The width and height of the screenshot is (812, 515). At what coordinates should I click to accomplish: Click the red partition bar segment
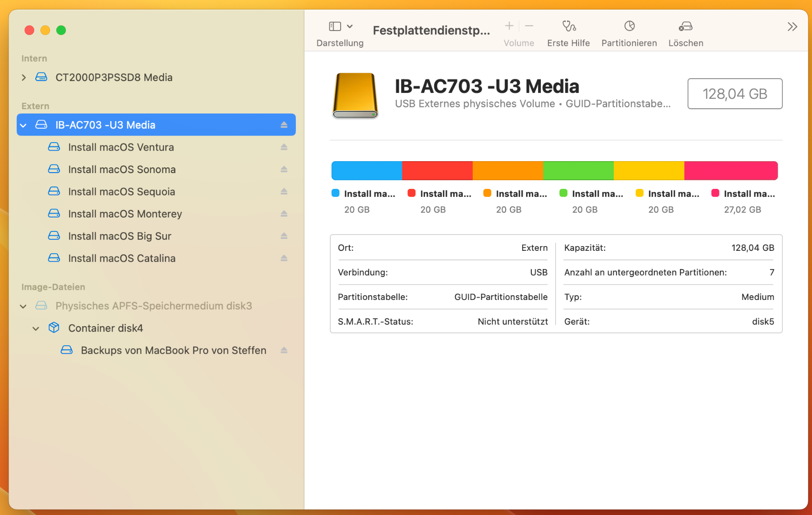437,171
